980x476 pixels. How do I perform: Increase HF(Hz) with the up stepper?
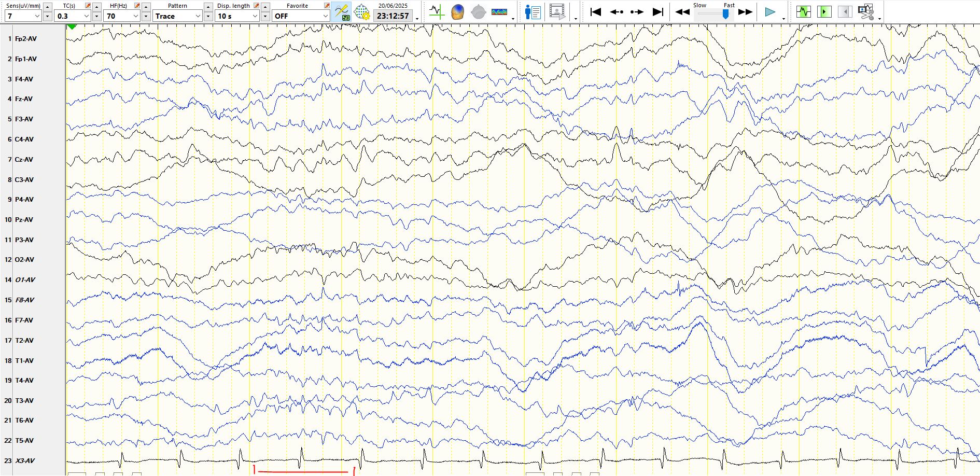[146, 7]
